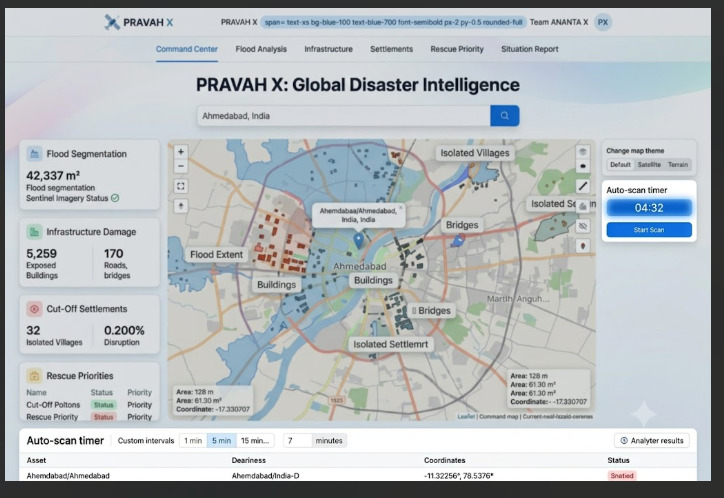Select Default map theme
The width and height of the screenshot is (724, 498).
(620, 164)
